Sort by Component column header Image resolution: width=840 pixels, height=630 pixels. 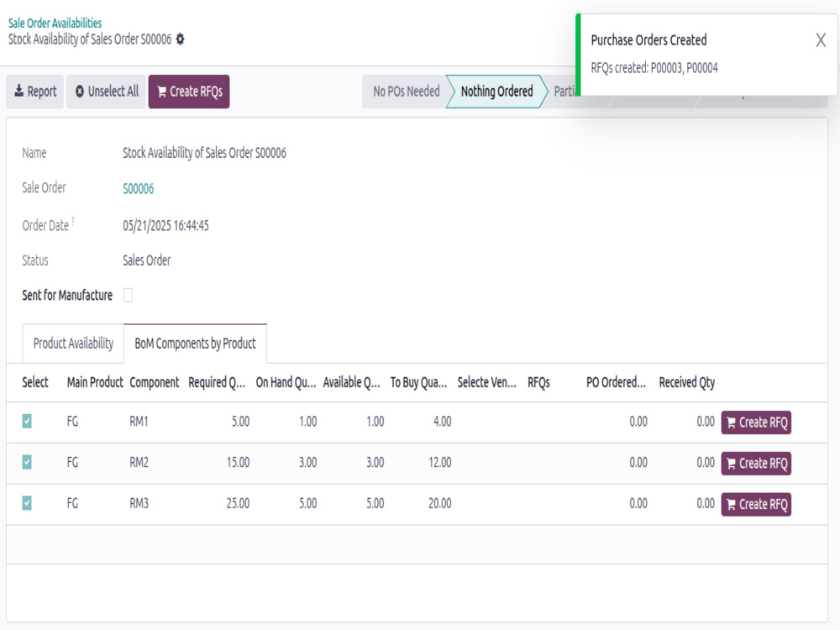[155, 382]
